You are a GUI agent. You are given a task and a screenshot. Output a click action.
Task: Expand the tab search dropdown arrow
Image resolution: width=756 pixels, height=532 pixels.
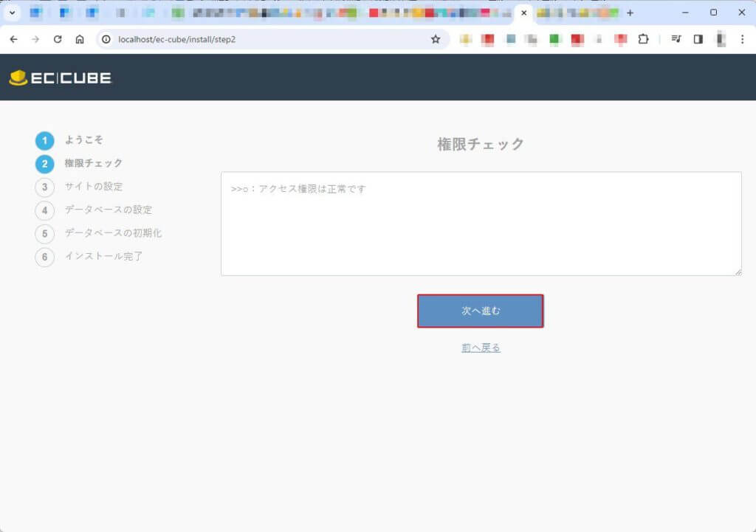(x=12, y=13)
